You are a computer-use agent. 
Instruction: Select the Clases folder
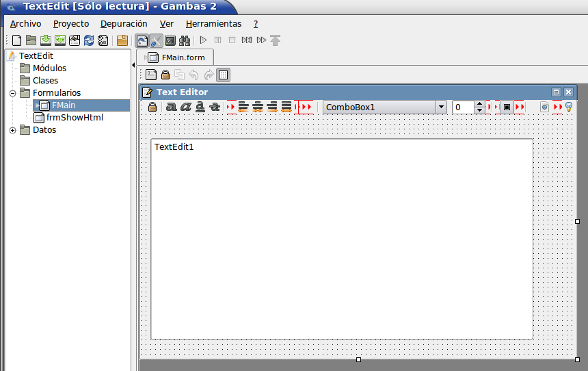[45, 80]
